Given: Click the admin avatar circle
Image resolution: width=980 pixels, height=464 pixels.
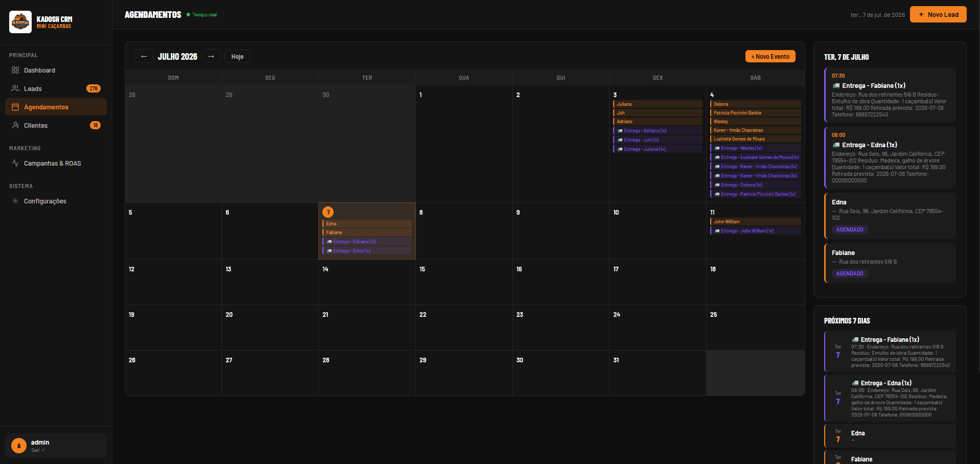Looking at the screenshot, I should point(19,446).
